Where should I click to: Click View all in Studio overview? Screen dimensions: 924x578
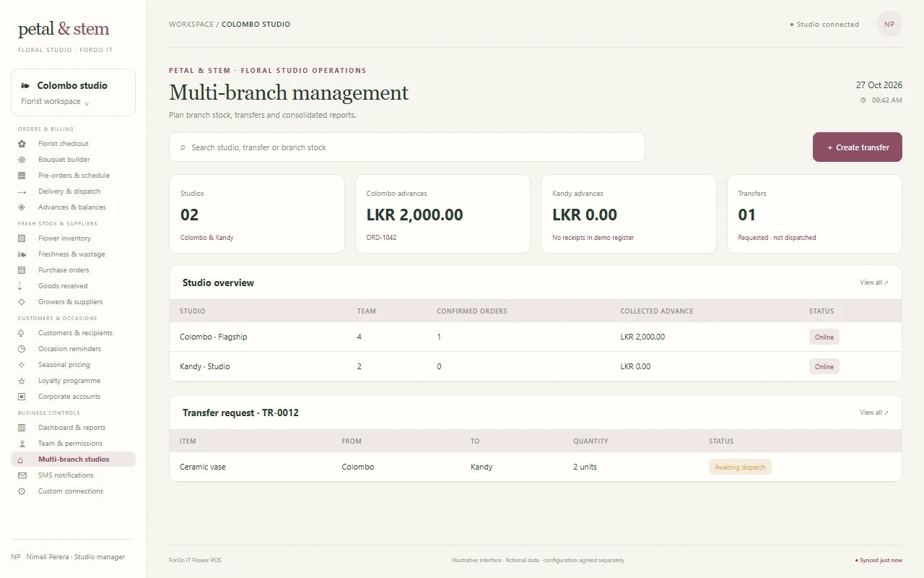[x=874, y=282]
